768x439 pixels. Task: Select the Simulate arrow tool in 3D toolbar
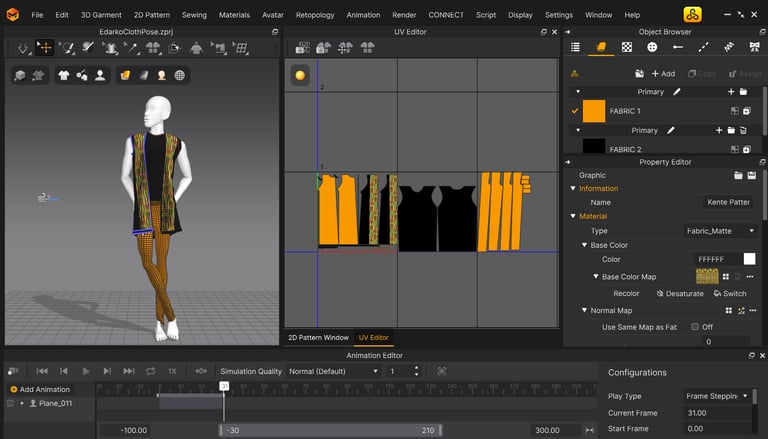pos(23,47)
